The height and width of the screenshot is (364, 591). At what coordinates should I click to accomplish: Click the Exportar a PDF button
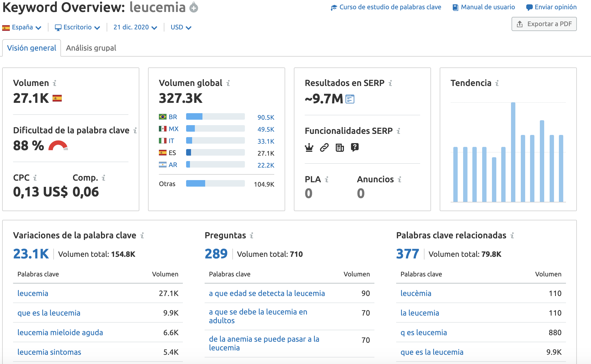544,24
